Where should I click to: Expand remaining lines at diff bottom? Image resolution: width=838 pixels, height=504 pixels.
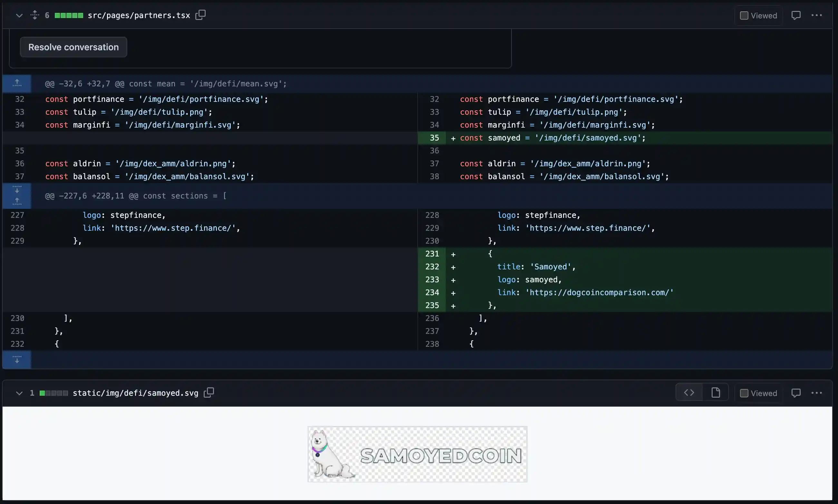[x=16, y=359]
